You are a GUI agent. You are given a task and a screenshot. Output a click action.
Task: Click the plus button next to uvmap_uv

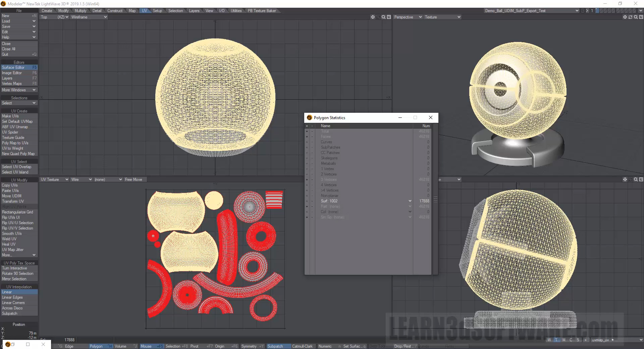click(586, 340)
